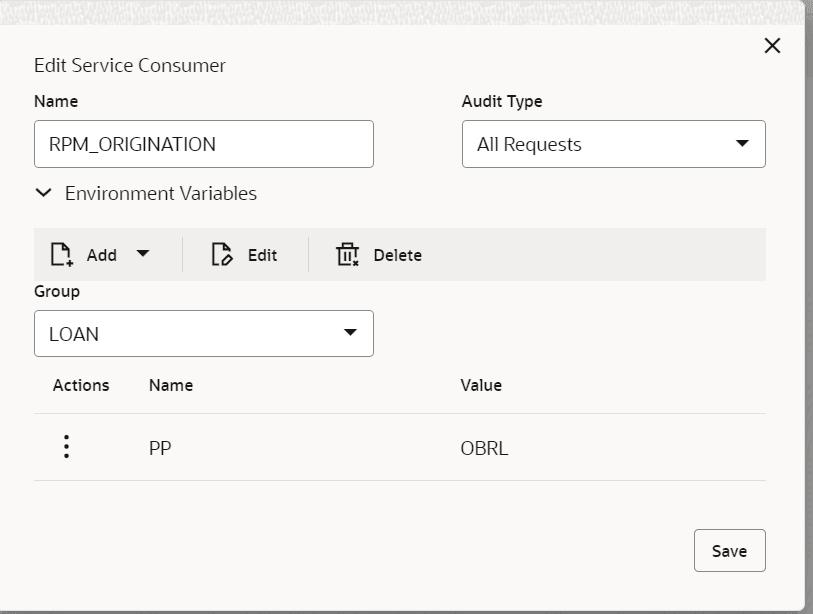
Task: Focus the Name field containing RPM_ORIGINATION
Action: [x=204, y=144]
